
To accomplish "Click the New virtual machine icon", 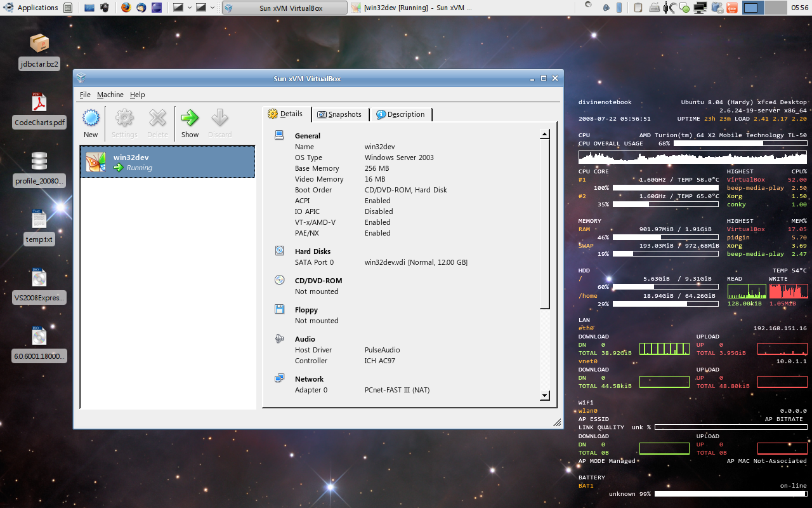I will (91, 118).
